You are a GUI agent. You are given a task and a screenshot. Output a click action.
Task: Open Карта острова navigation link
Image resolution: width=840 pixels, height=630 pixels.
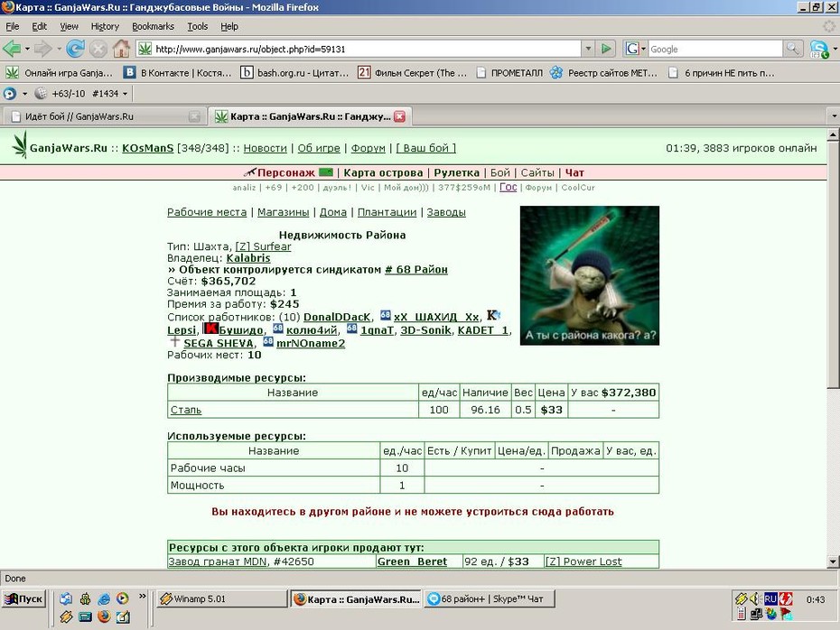coord(383,172)
